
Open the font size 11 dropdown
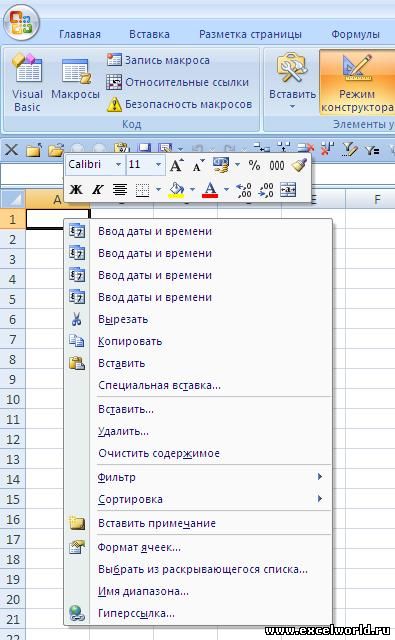coord(158,164)
